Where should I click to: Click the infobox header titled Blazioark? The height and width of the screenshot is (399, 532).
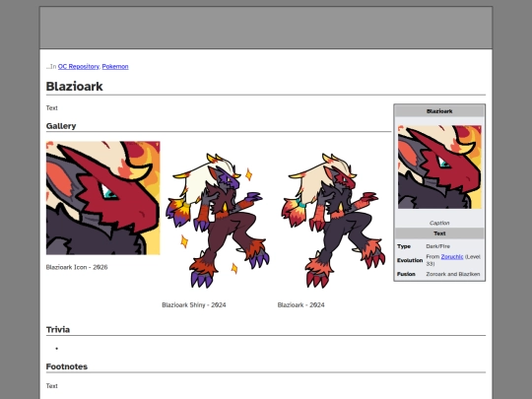point(439,111)
